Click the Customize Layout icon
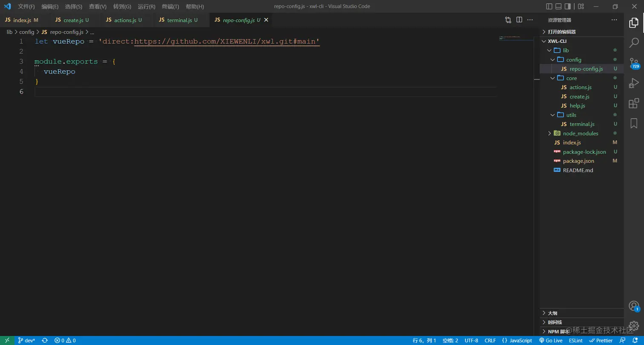This screenshot has height=345, width=644. 581,6
